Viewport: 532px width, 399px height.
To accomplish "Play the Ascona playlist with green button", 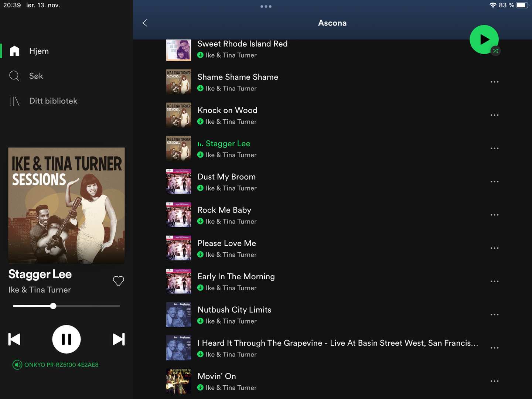I will [x=484, y=40].
